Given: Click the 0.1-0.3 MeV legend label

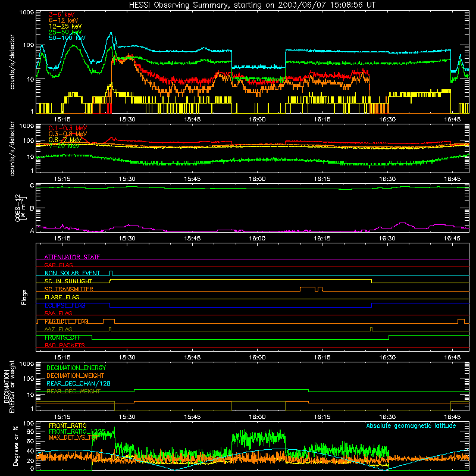Looking at the screenshot, I should pyautogui.click(x=68, y=128).
